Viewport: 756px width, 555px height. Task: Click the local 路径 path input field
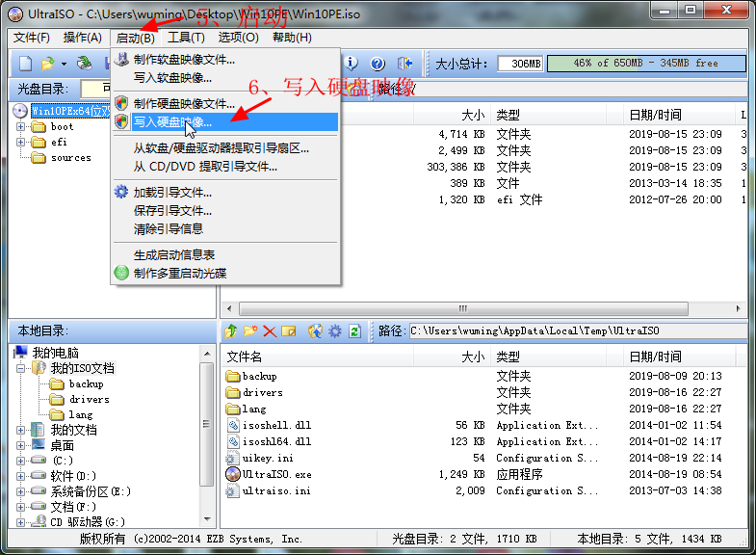click(x=578, y=331)
